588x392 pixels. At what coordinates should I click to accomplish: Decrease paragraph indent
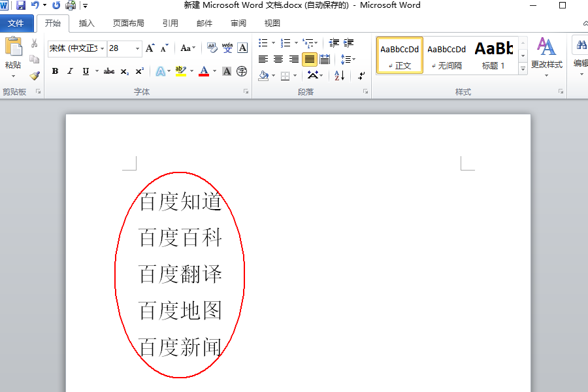pyautogui.click(x=334, y=42)
